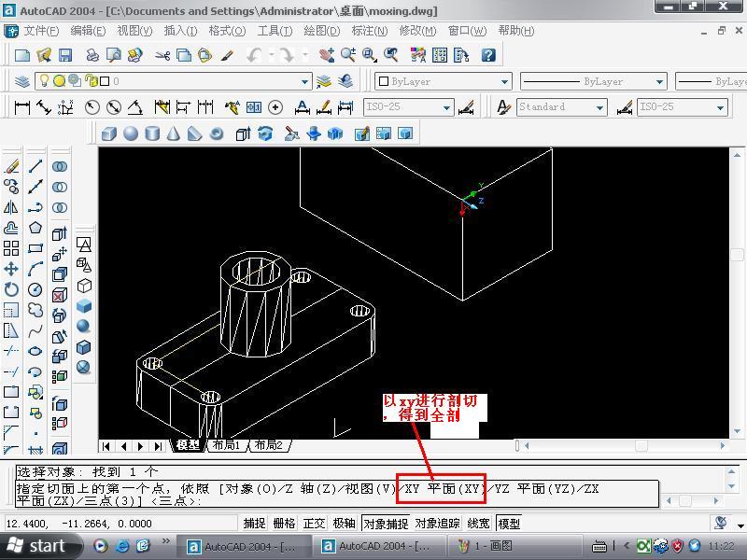This screenshot has height=560, width=747.
Task: Switch to the 布局1 layout tab
Action: click(226, 445)
